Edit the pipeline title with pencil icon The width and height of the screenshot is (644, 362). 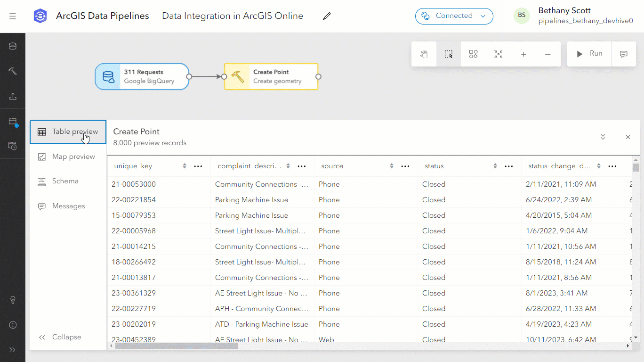(x=327, y=16)
